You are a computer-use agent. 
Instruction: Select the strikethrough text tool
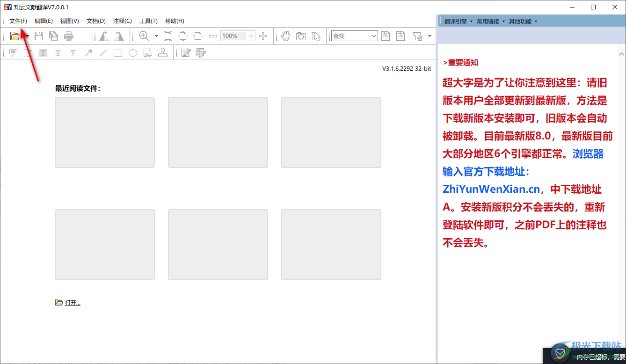(58, 53)
